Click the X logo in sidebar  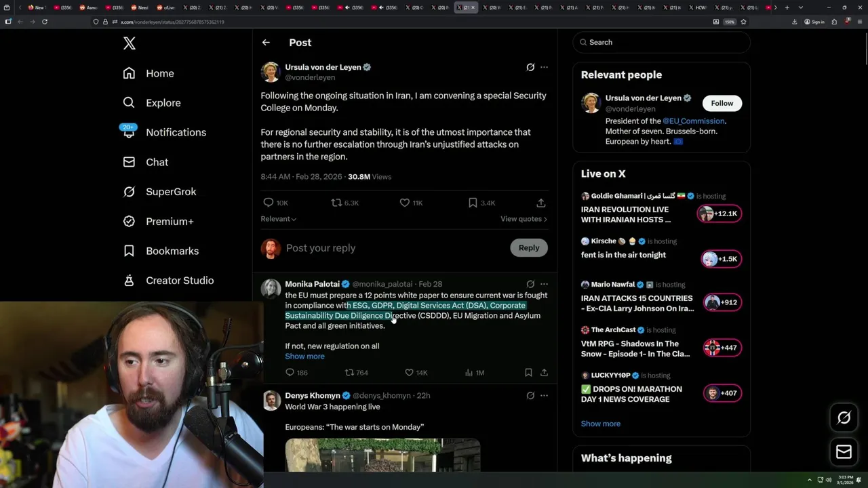(x=130, y=43)
